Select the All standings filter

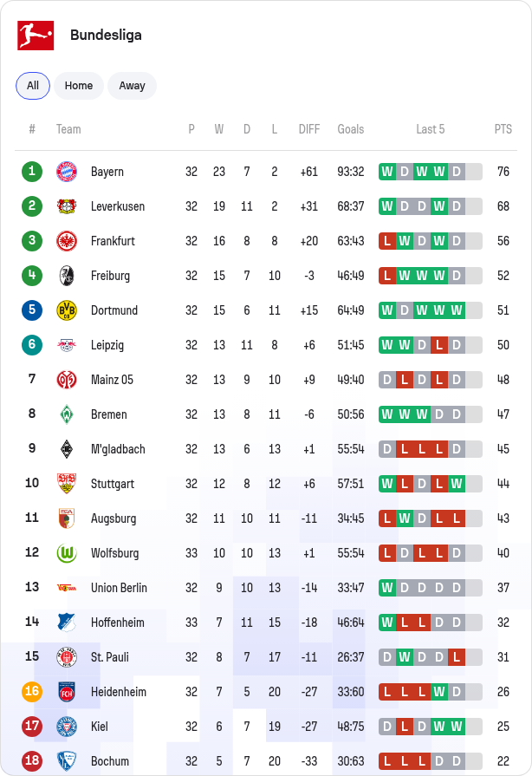coord(33,86)
